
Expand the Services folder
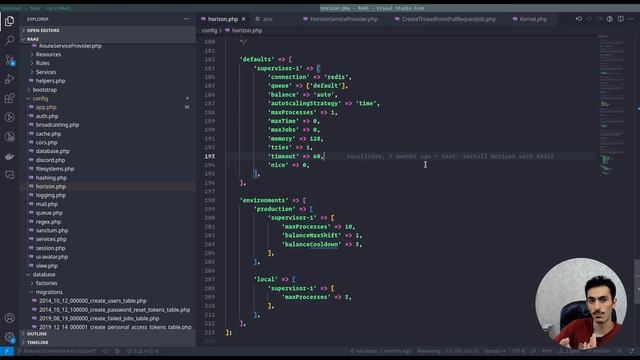pyautogui.click(x=46, y=72)
